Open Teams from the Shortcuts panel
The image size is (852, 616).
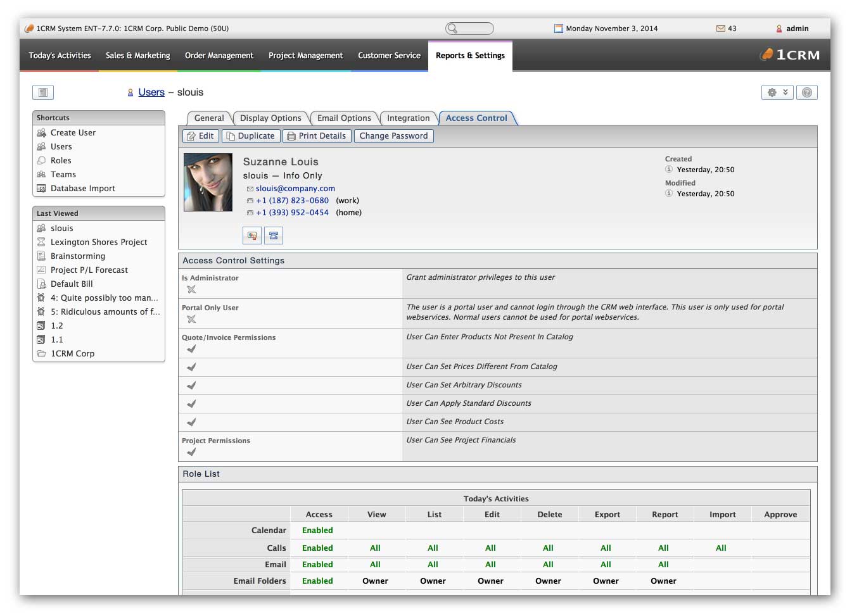coord(62,174)
